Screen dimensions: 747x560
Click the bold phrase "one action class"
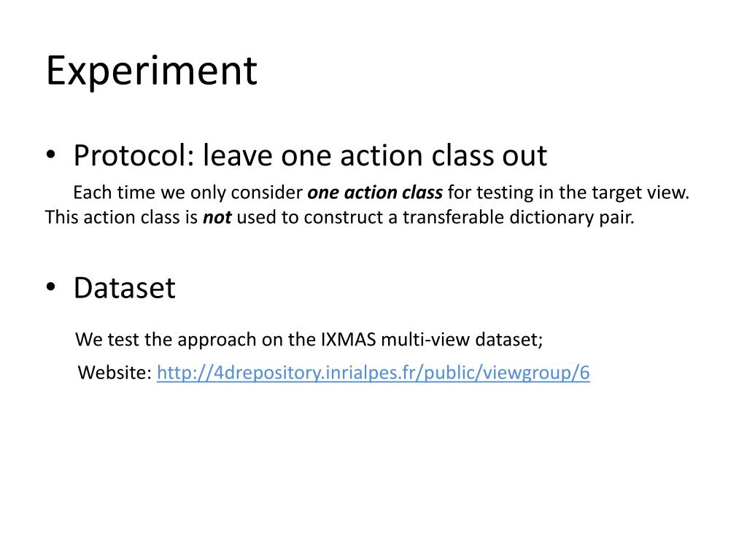point(375,193)
